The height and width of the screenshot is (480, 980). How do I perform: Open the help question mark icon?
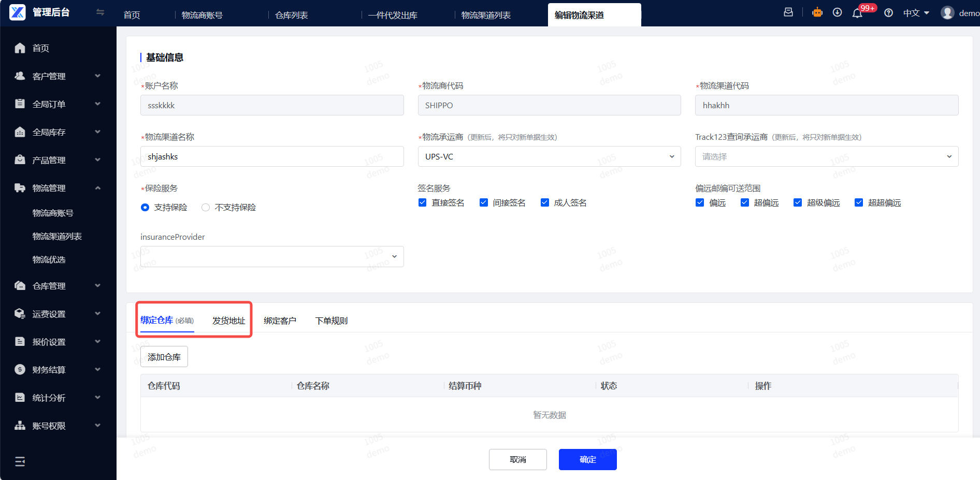888,13
